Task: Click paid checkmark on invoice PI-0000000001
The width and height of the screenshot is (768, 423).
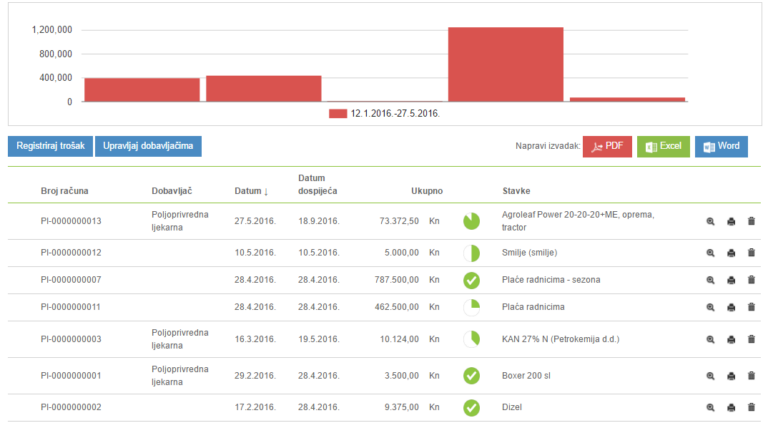Action: tap(471, 376)
